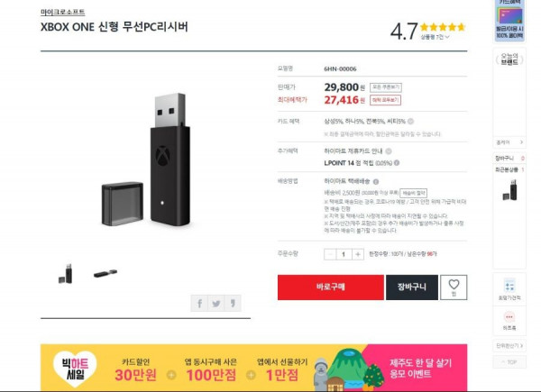Click the red 바로구매 buy now button
541x392 pixels.
click(331, 287)
